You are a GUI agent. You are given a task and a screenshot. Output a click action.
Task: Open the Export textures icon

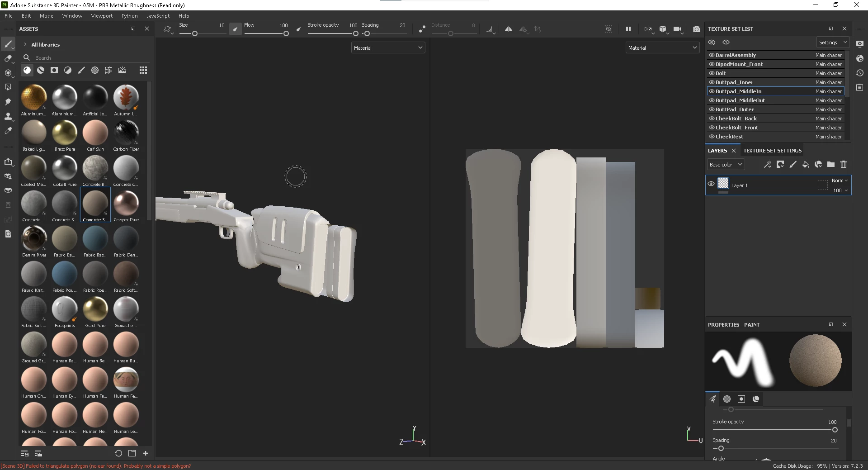pos(8,161)
